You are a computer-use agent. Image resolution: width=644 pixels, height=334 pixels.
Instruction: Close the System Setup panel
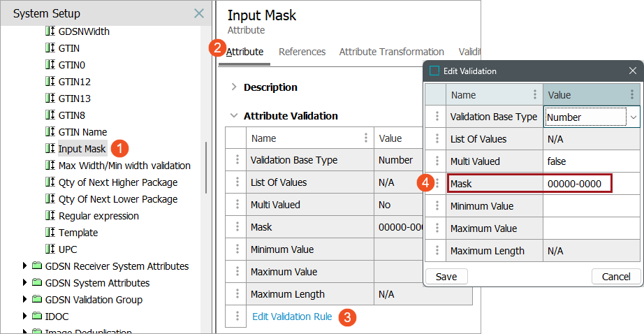(199, 13)
